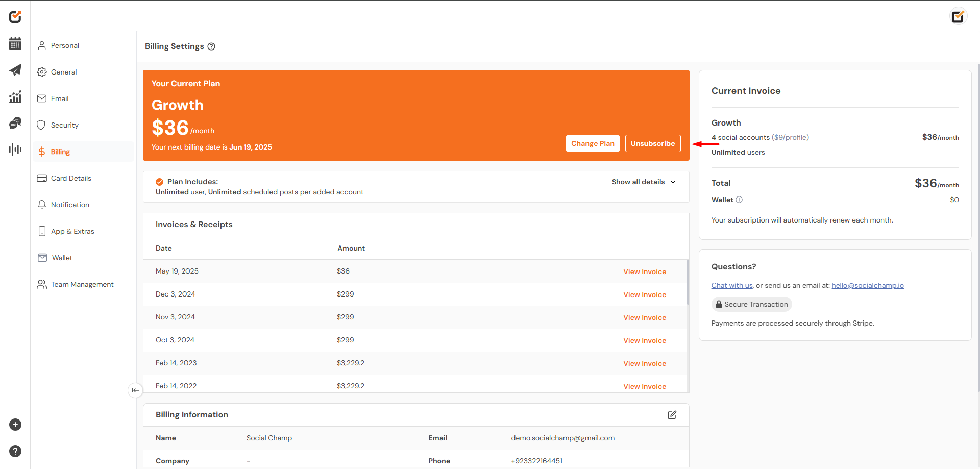The image size is (980, 469).
Task: Click the plus add icon in sidebar
Action: click(15, 425)
